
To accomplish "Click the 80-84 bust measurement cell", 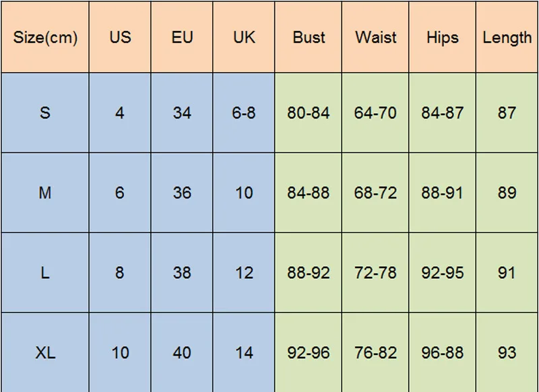I will 309,112.
